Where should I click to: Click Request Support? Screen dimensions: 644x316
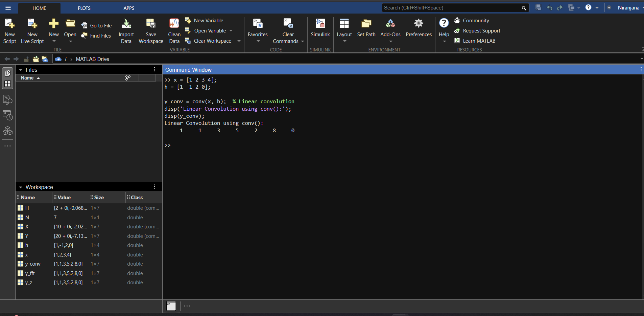(477, 31)
